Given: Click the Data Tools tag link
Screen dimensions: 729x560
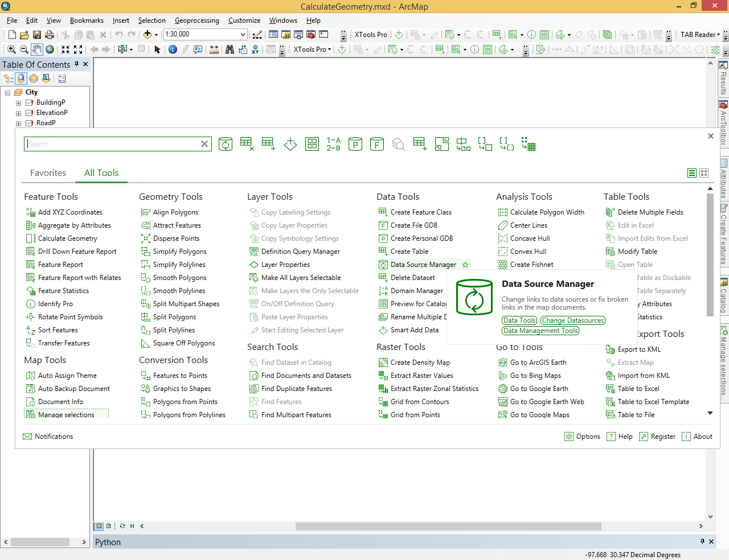Looking at the screenshot, I should [x=519, y=320].
